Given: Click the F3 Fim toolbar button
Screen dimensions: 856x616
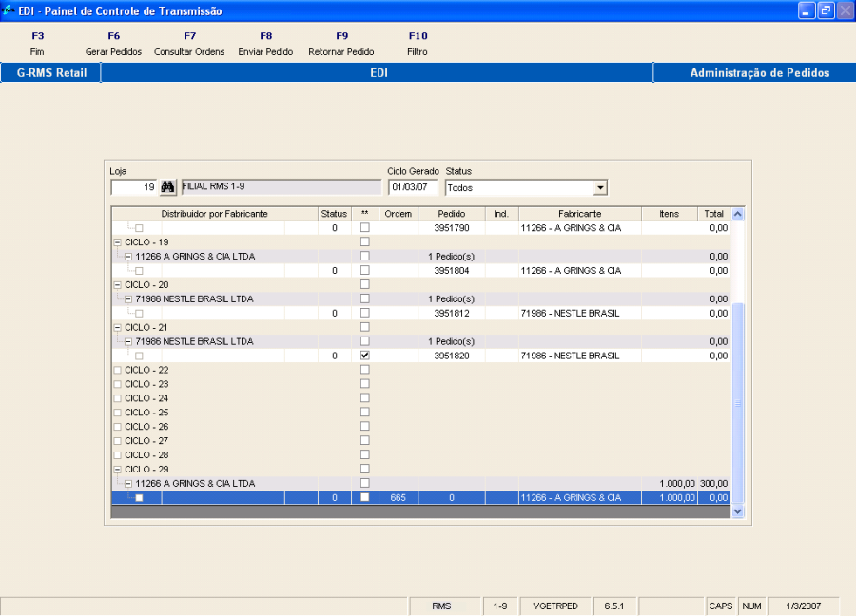Looking at the screenshot, I should pyautogui.click(x=37, y=44).
